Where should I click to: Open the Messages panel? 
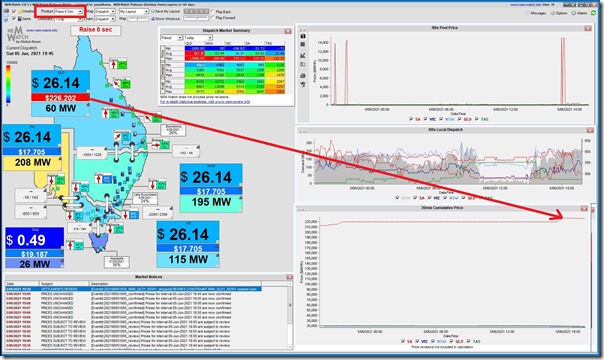click(536, 13)
